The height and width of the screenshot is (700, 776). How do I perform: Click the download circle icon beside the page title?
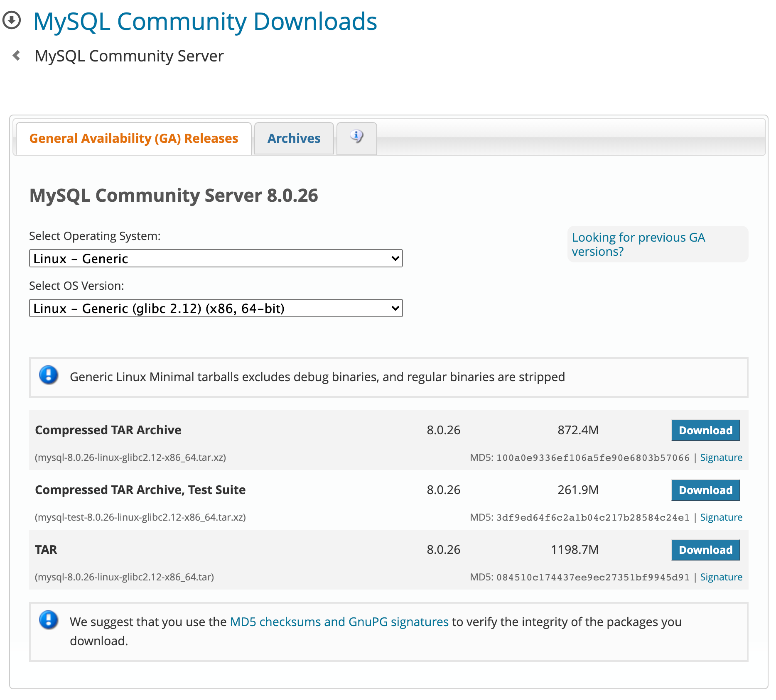(12, 20)
